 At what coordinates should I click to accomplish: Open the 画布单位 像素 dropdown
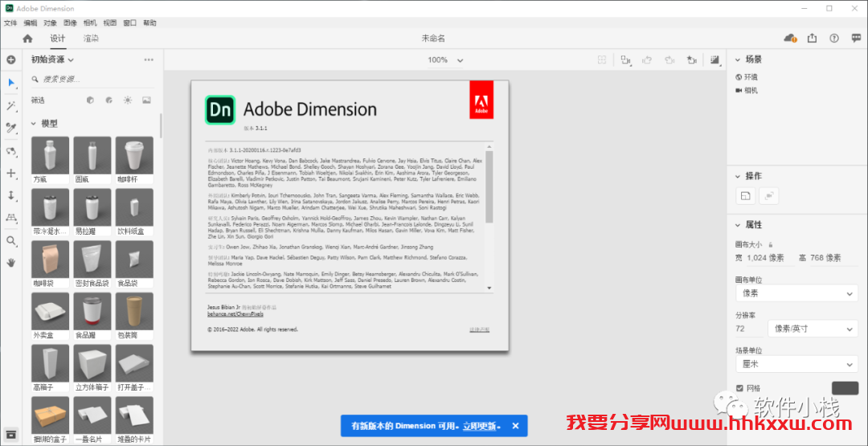tap(796, 293)
